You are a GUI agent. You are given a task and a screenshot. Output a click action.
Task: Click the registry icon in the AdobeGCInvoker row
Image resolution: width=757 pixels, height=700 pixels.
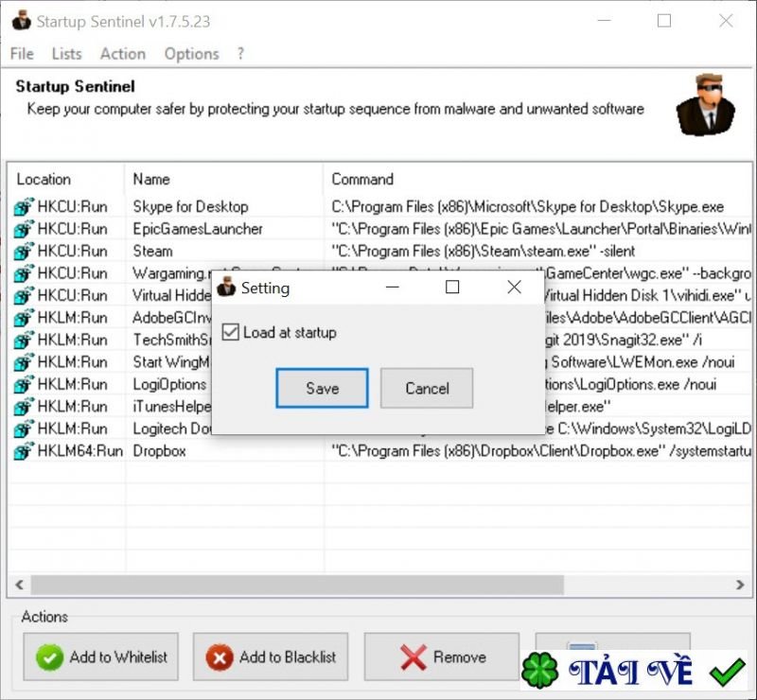pos(24,318)
